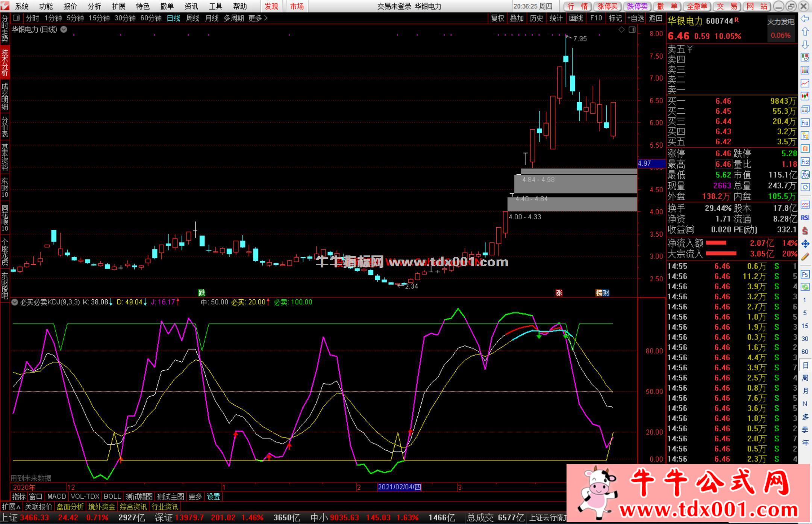The image size is (812, 524).
Task: Click the small square icon before 分时
Action: click(16, 18)
